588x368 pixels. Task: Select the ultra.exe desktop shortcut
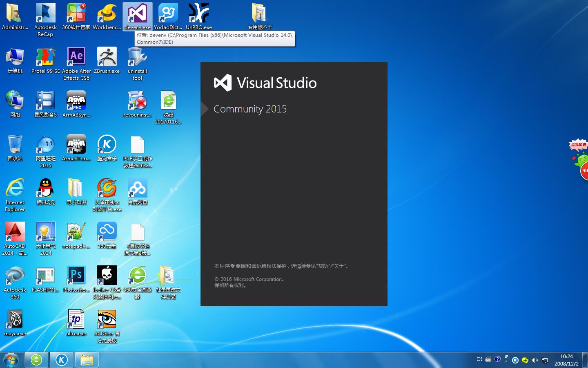pos(76,323)
